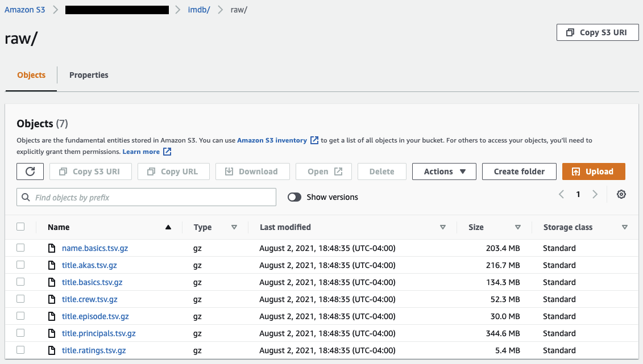643x364 pixels.
Task: Click the external link icon beside Learn more
Action: pyautogui.click(x=167, y=152)
